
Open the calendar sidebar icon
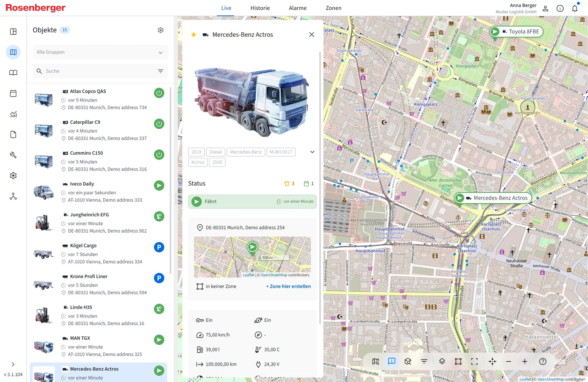point(13,93)
